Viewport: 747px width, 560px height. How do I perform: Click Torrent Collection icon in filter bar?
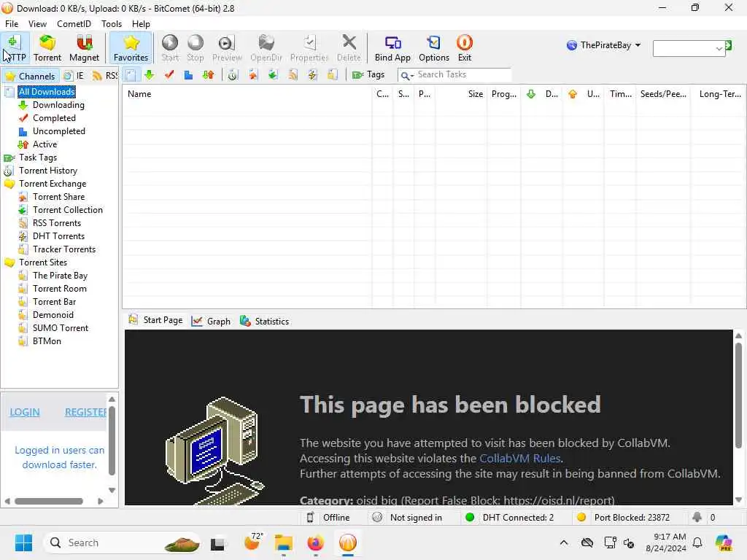tap(273, 75)
